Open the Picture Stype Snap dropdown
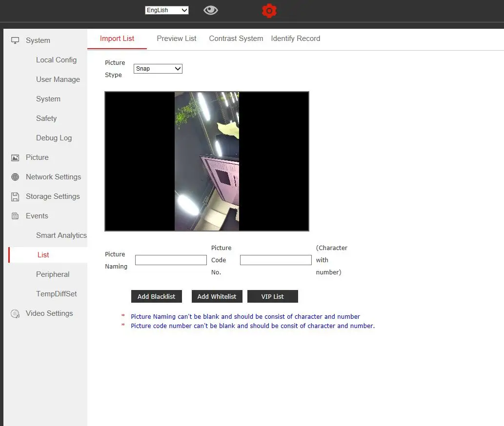 (x=158, y=69)
